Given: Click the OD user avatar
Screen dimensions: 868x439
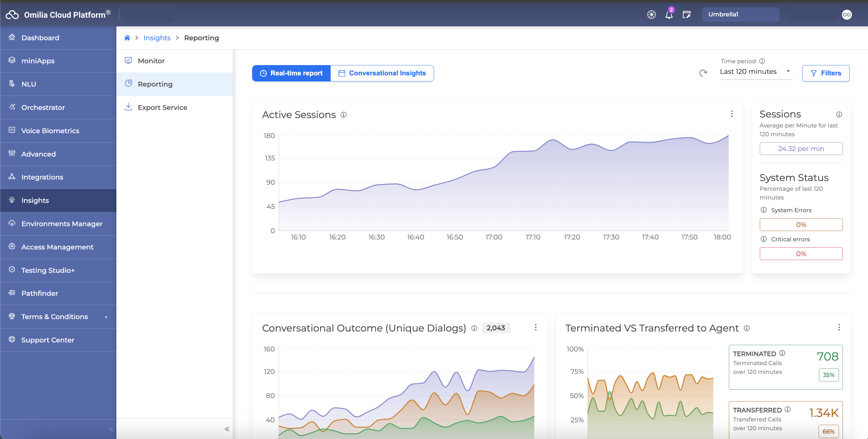Looking at the screenshot, I should [x=846, y=15].
